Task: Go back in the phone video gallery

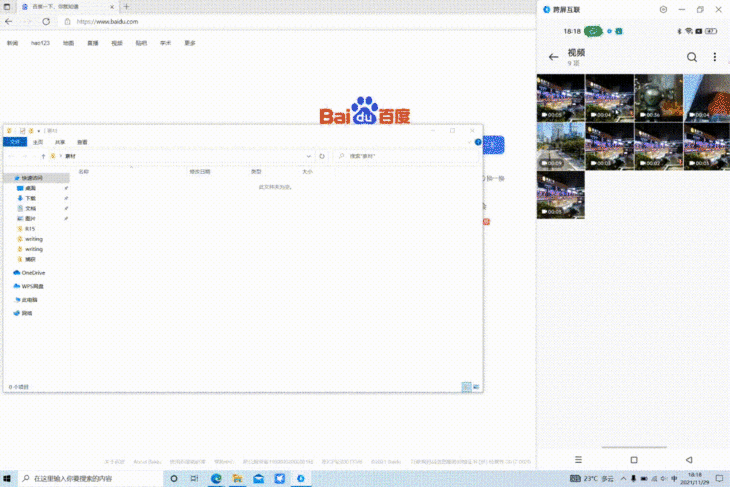Action: [553, 57]
